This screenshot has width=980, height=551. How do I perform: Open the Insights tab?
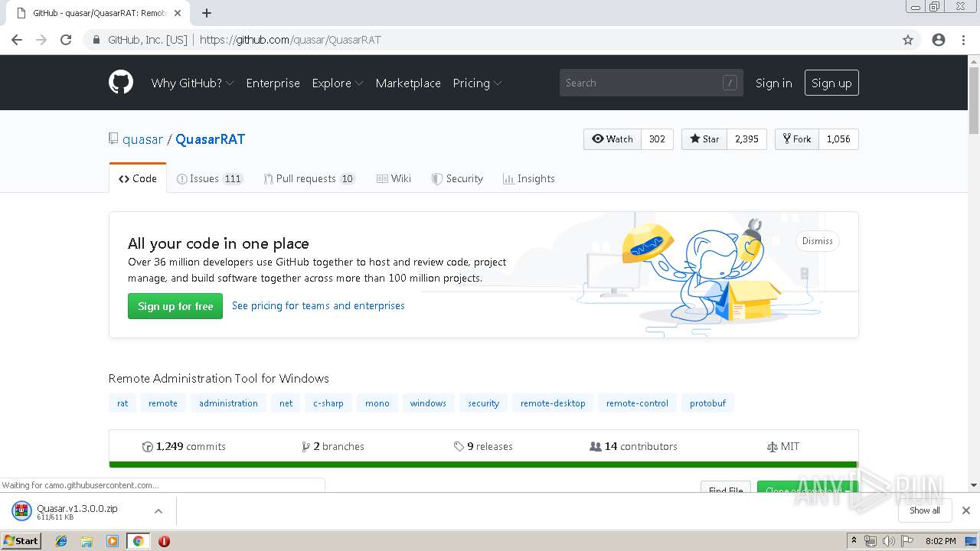[528, 178]
